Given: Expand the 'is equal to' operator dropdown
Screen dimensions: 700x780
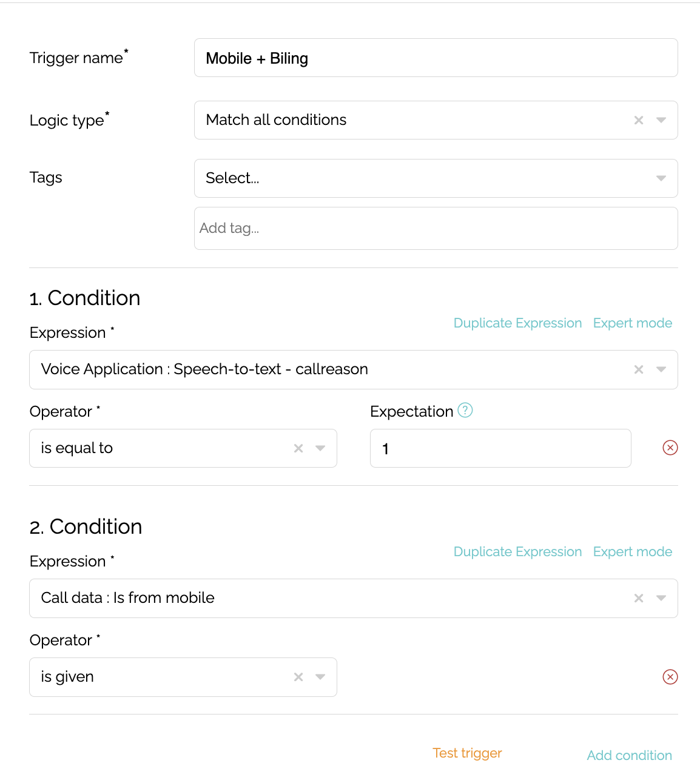Looking at the screenshot, I should pos(320,448).
